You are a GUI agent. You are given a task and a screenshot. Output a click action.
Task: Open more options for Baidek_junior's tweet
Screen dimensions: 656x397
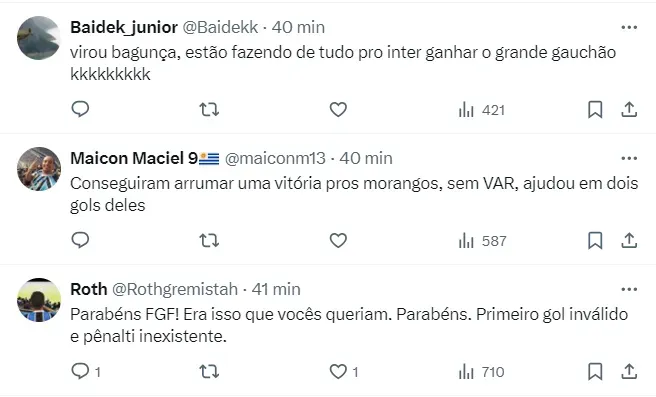(629, 27)
